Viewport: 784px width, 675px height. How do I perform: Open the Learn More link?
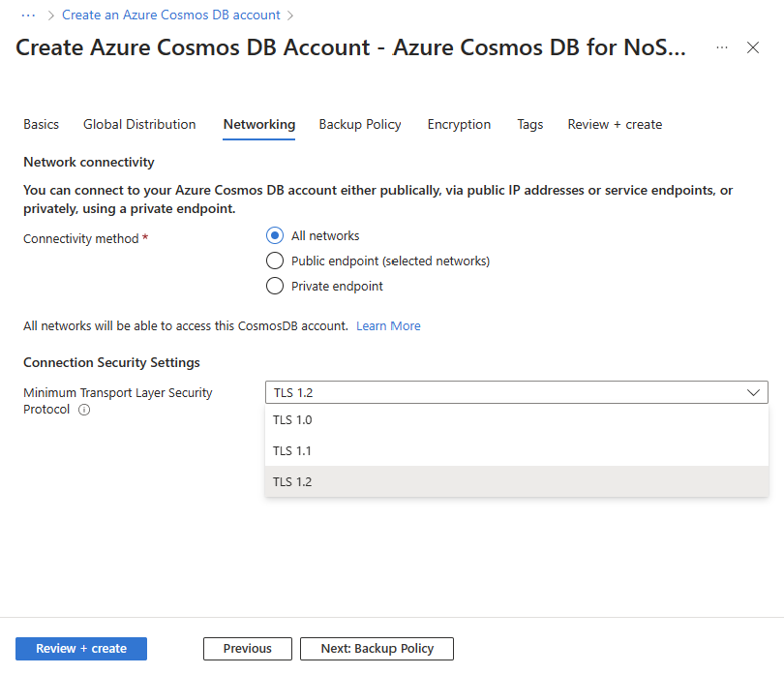pyautogui.click(x=388, y=326)
